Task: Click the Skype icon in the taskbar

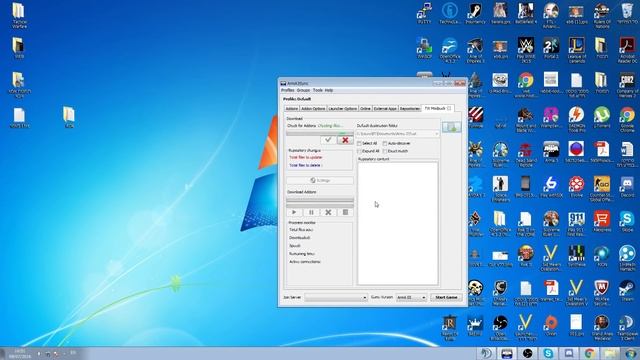Action: point(548,353)
